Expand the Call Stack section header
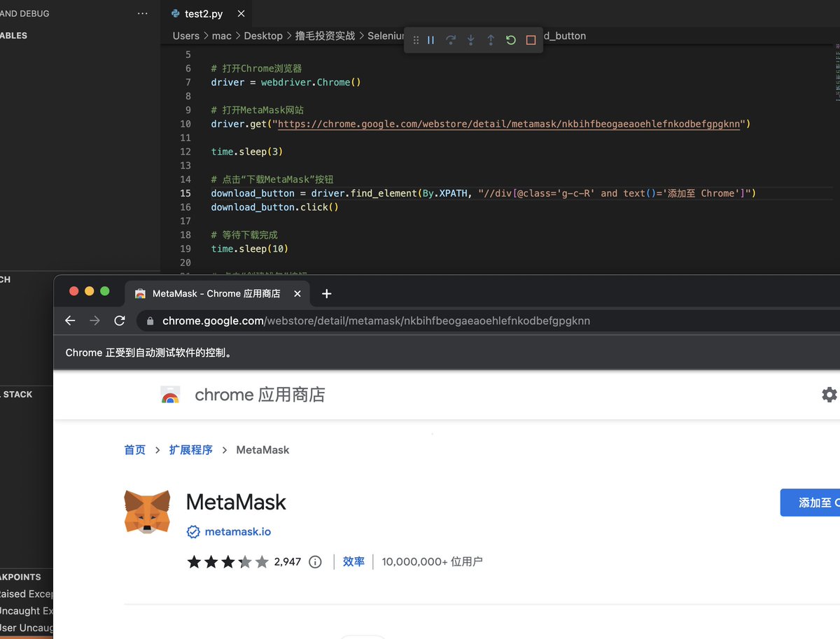This screenshot has height=639, width=840. tap(27, 395)
